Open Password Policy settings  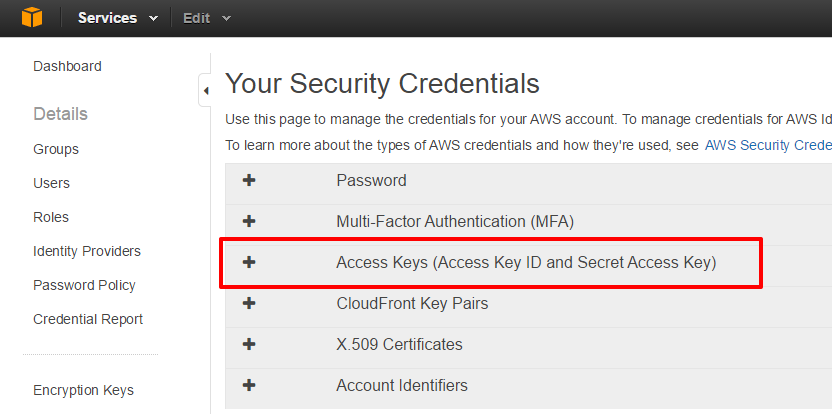point(84,285)
